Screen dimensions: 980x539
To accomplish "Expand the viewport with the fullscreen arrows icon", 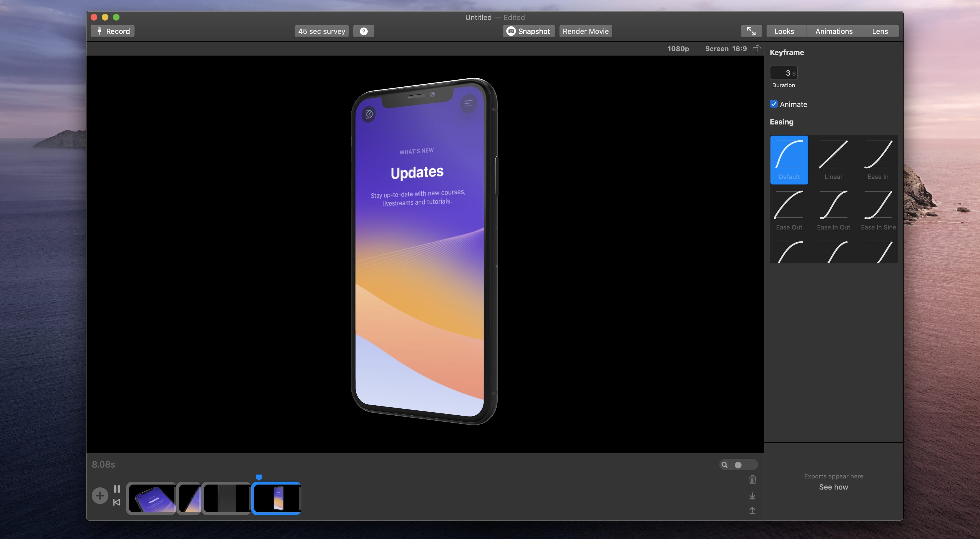I will click(751, 31).
